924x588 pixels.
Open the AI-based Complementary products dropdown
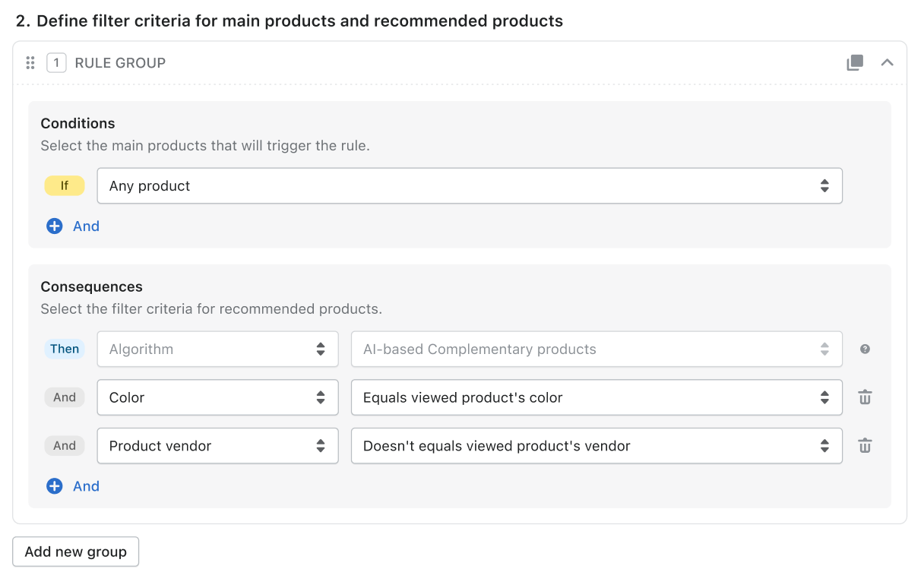click(x=596, y=349)
